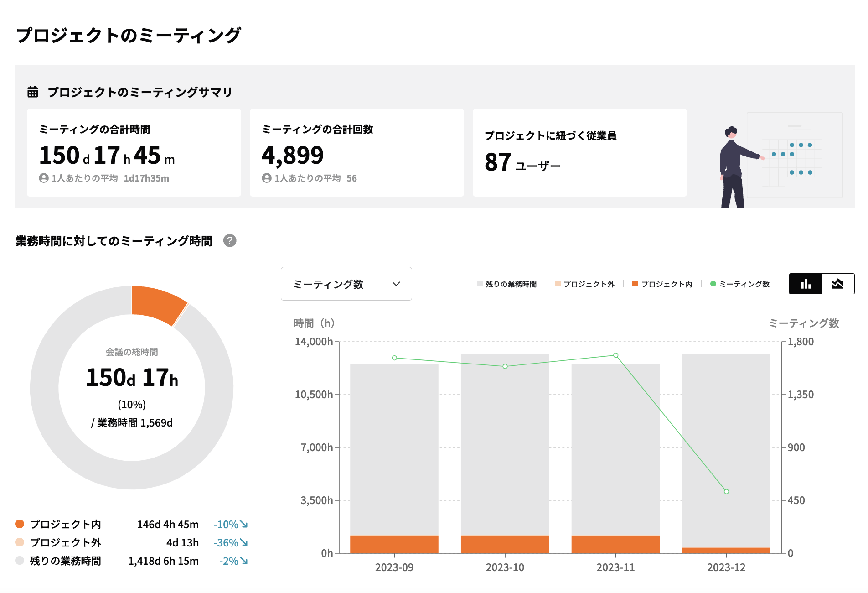Select the ミーティングの合計回数 card showing 4,899
This screenshot has width=868, height=593.
pos(356,153)
